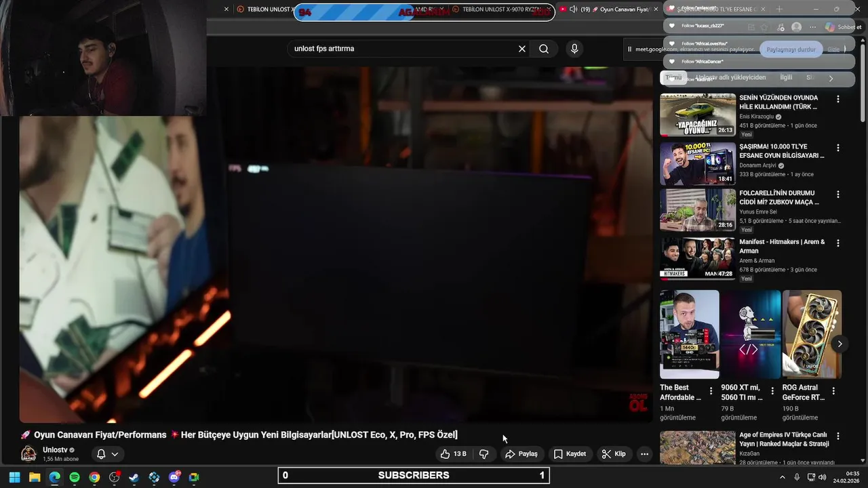Viewport: 868px width, 488px height.
Task: Open the 9060 XT mi short thumbnail
Action: click(x=751, y=335)
